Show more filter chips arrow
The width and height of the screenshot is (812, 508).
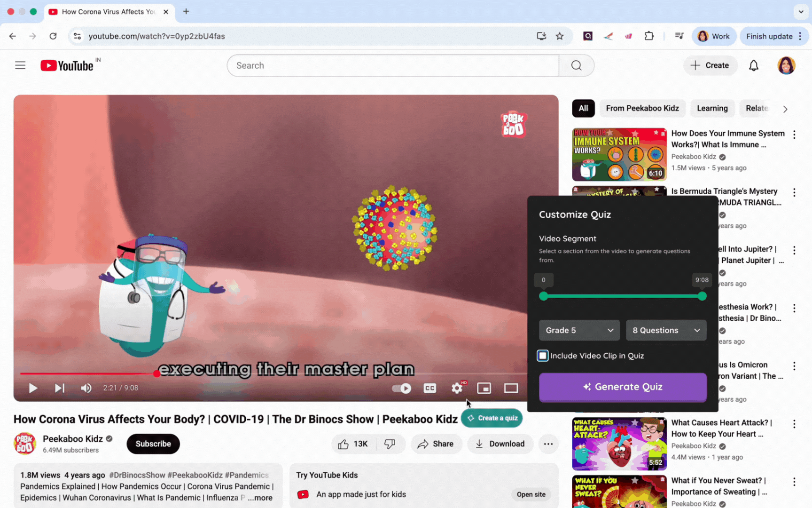tap(785, 109)
